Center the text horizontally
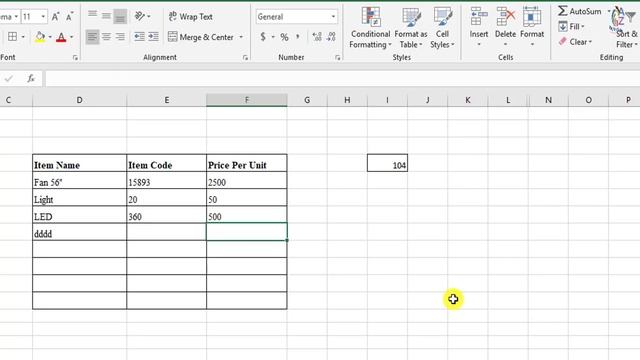640x360 pixels. click(106, 37)
